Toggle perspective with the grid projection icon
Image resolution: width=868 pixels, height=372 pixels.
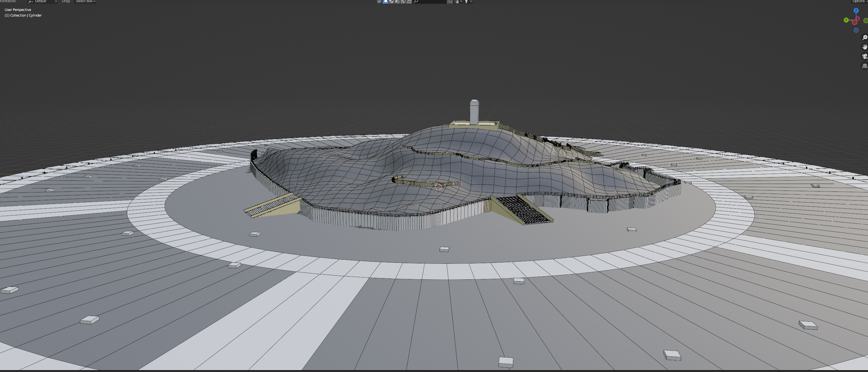[865, 66]
